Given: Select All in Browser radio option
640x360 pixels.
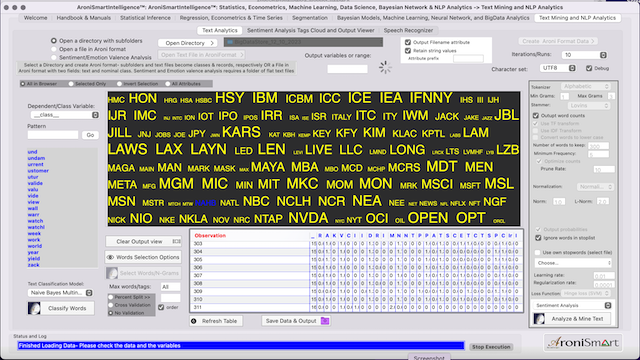Looking at the screenshot, I should pos(23,84).
